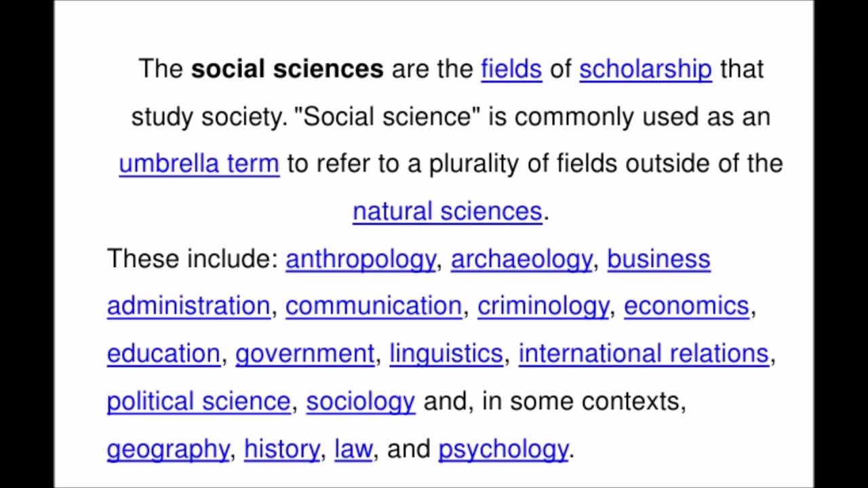This screenshot has height=488, width=868.
Task: Follow the 'government' hyperlink
Action: [304, 354]
